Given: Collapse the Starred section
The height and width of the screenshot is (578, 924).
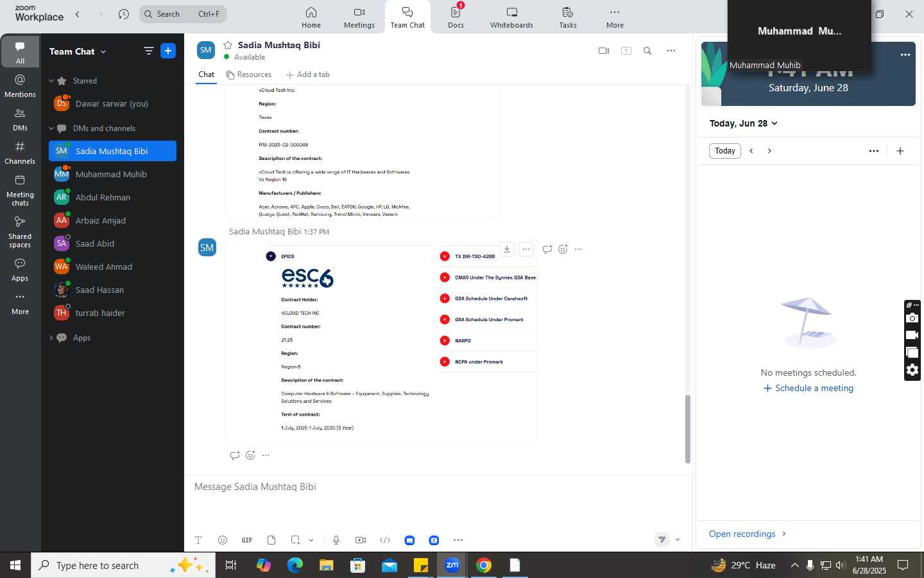Looking at the screenshot, I should (51, 81).
